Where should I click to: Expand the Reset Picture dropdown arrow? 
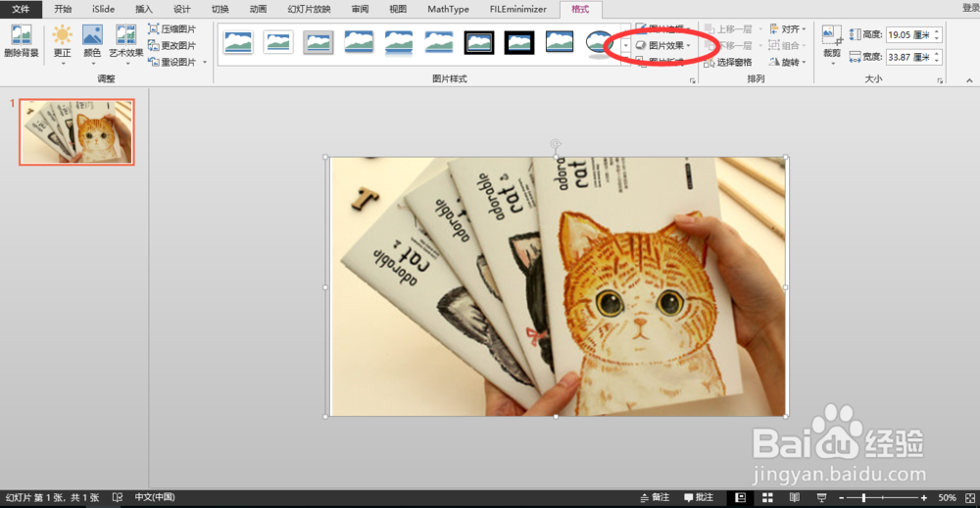point(205,62)
